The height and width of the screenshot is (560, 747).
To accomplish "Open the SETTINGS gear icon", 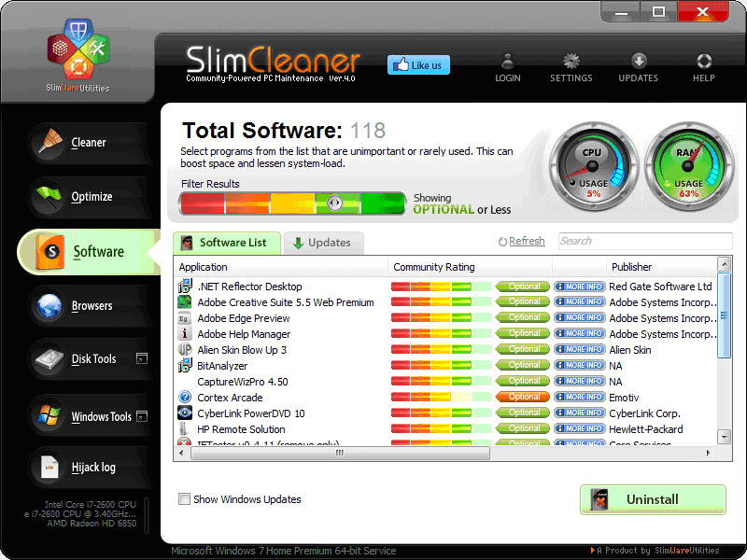I will 571,61.
